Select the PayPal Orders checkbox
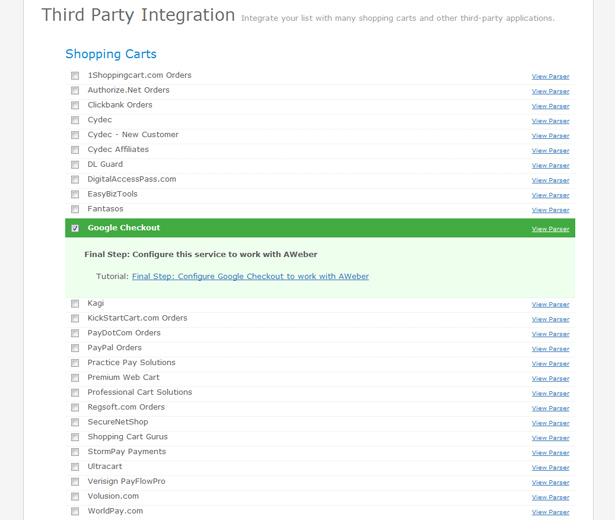Image resolution: width=615 pixels, height=520 pixels. click(75, 348)
